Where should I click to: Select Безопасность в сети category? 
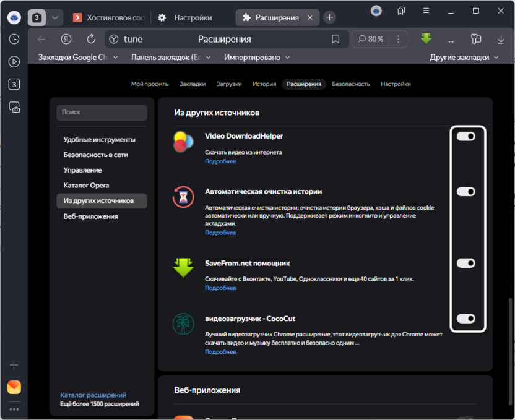point(102,155)
